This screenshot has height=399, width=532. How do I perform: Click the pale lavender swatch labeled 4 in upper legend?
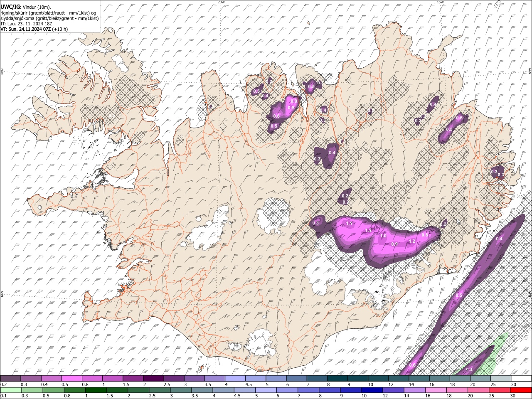pyautogui.click(x=234, y=378)
